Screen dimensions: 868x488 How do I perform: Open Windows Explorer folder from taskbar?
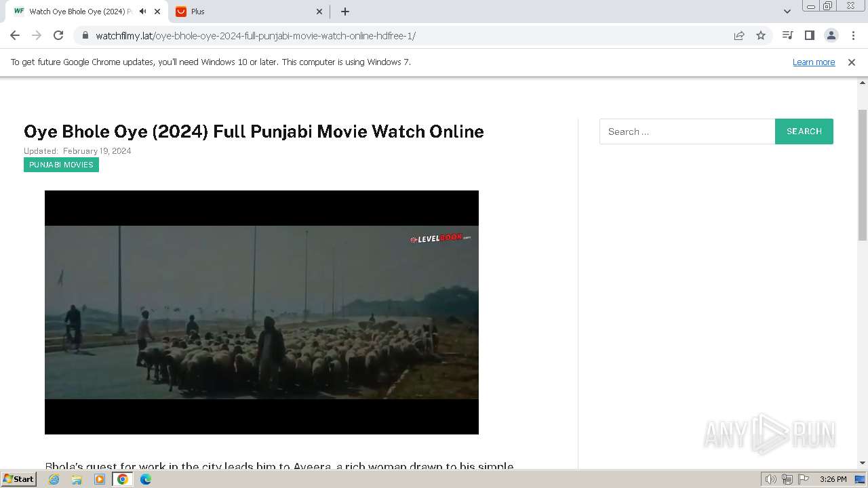77,479
